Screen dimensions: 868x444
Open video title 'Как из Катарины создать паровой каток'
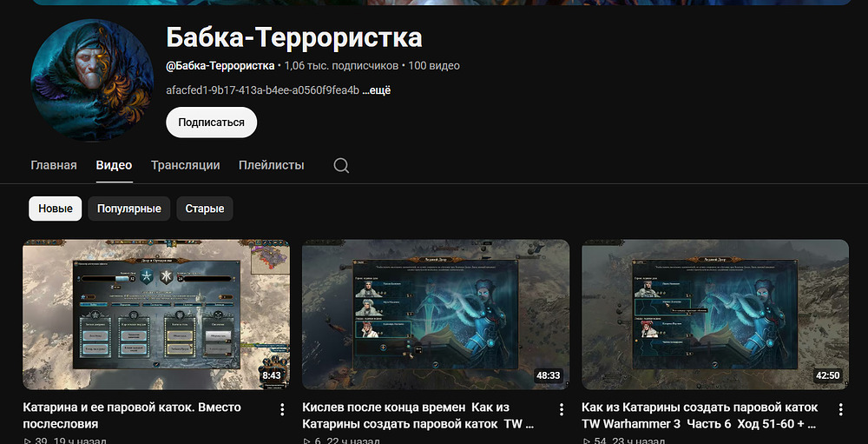(x=700, y=415)
